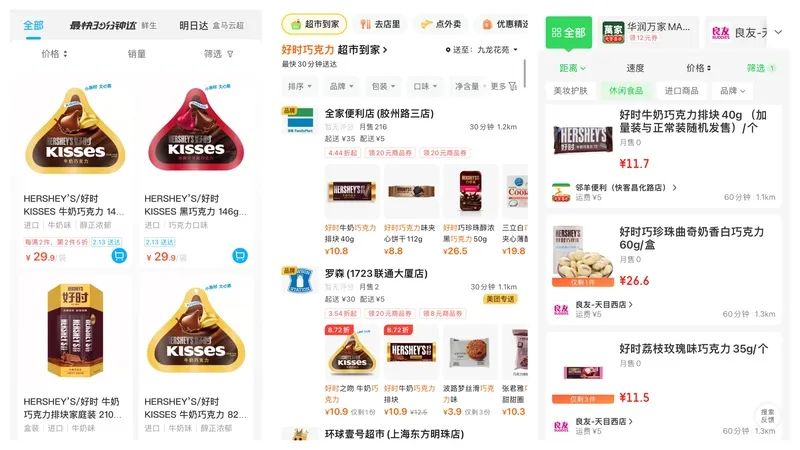Tap the 良友 store logo at top

[720, 33]
